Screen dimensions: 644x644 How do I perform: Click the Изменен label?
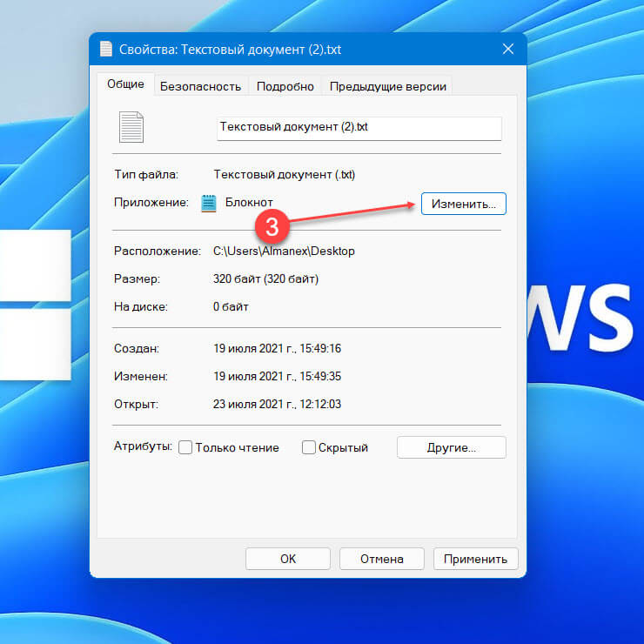click(141, 376)
